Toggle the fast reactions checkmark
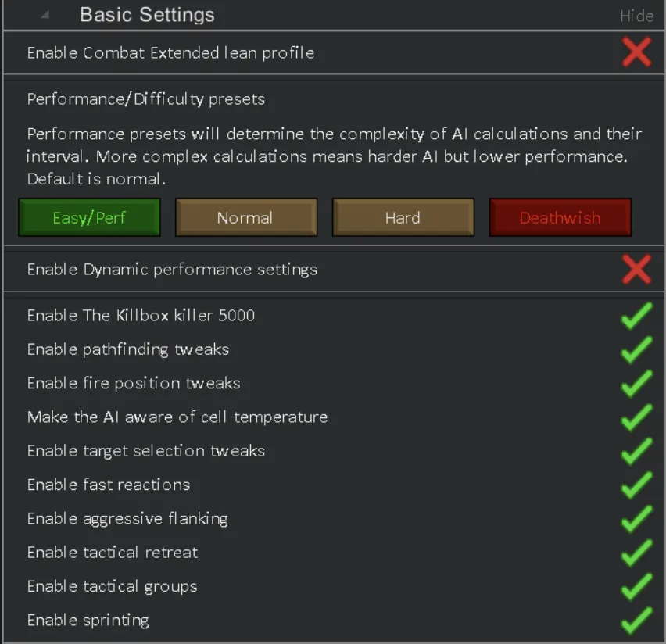This screenshot has width=666, height=644. point(636,485)
